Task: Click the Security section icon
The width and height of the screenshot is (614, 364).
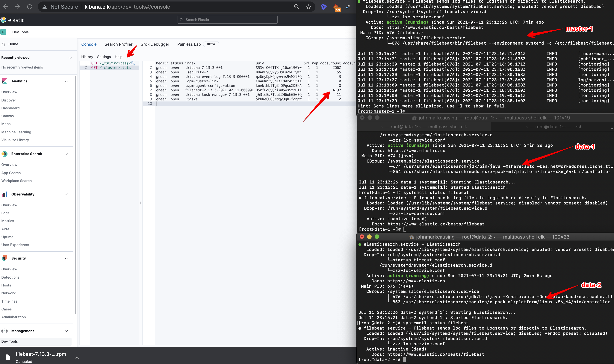Action: click(4, 258)
